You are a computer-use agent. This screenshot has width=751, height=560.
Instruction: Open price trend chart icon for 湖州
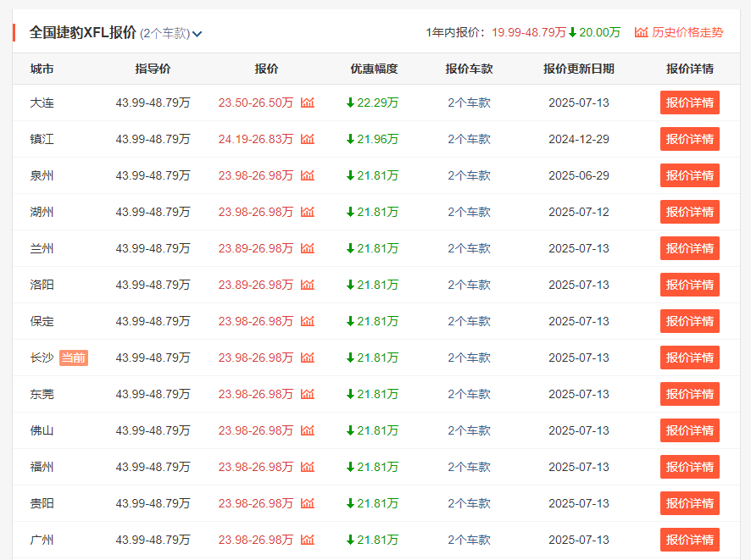[x=308, y=212]
